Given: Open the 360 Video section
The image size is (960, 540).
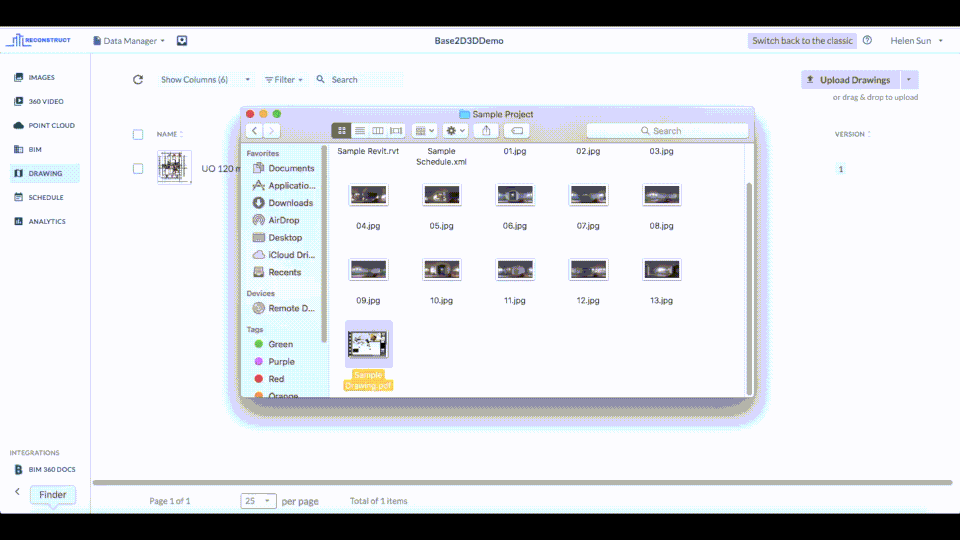Looking at the screenshot, I should pos(39,101).
